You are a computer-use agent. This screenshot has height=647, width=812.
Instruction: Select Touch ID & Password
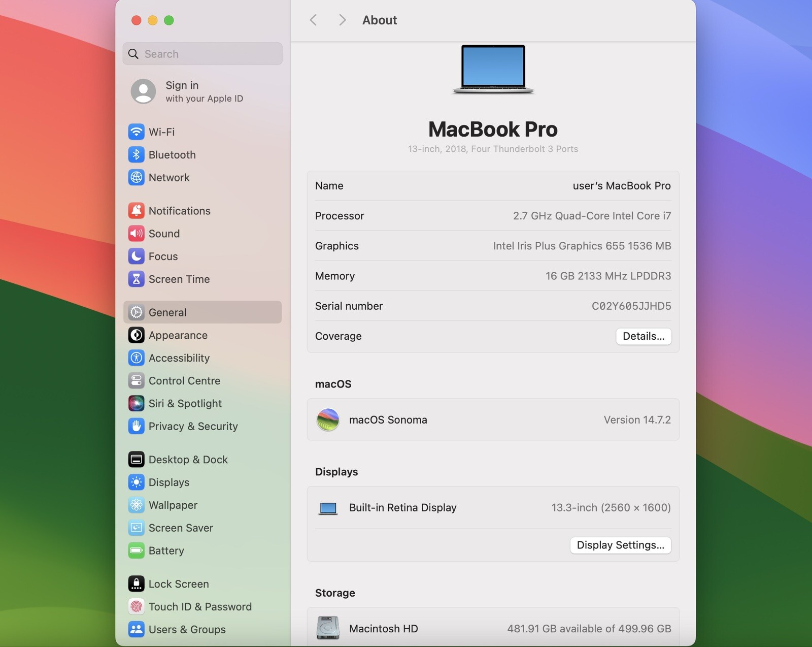tap(202, 607)
